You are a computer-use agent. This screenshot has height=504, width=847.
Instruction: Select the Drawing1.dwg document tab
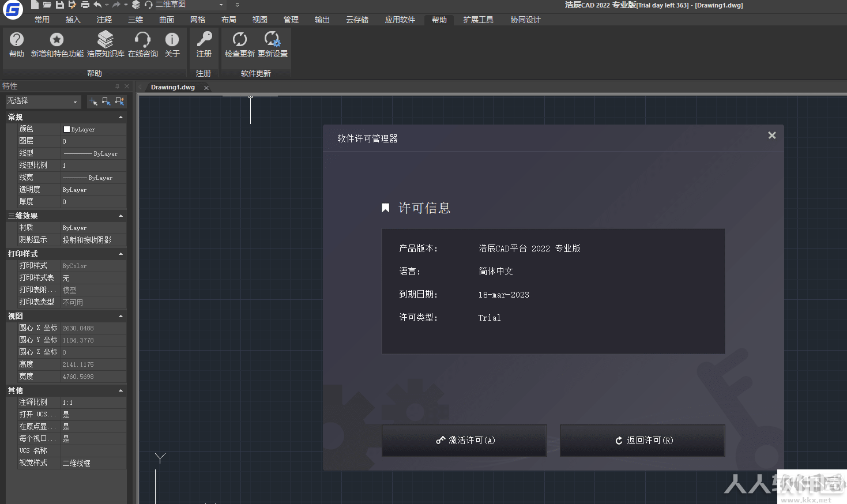click(172, 88)
